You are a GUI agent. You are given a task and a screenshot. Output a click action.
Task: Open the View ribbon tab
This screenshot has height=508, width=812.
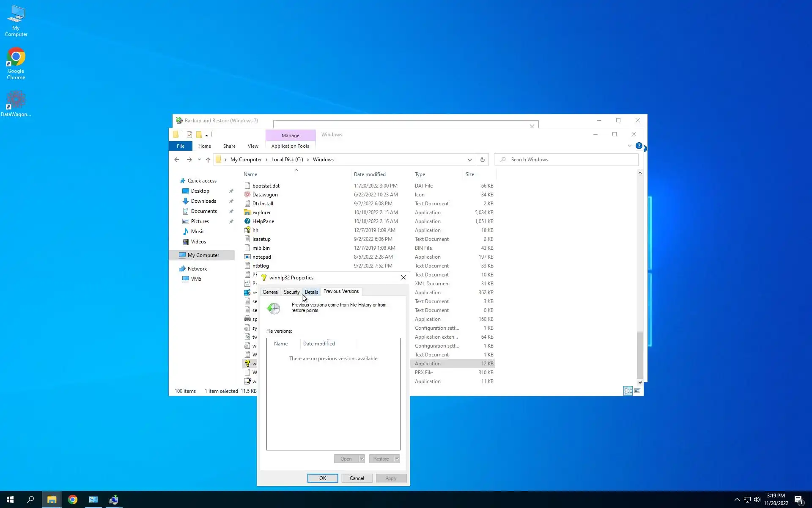(253, 146)
